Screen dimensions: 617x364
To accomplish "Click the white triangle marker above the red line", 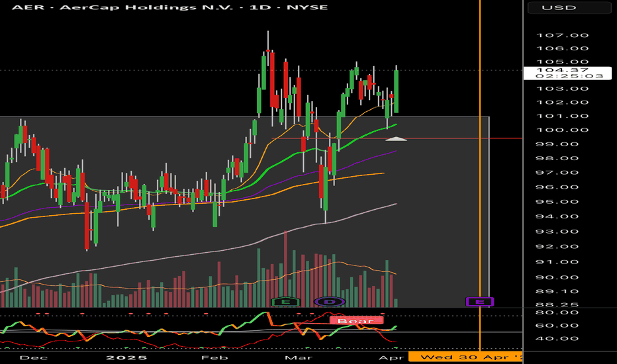I will 397,138.
